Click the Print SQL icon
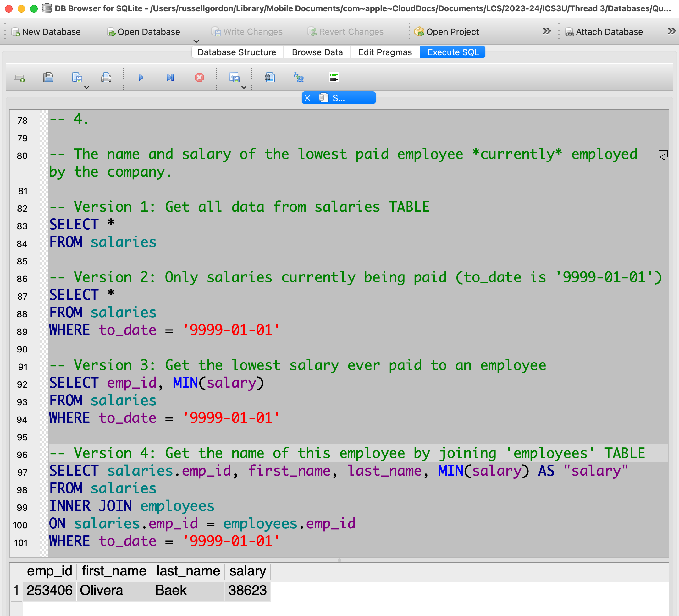This screenshot has width=679, height=616. [x=106, y=78]
